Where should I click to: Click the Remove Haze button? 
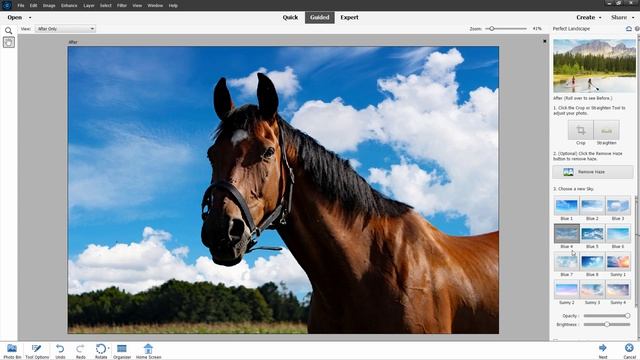pyautogui.click(x=593, y=172)
